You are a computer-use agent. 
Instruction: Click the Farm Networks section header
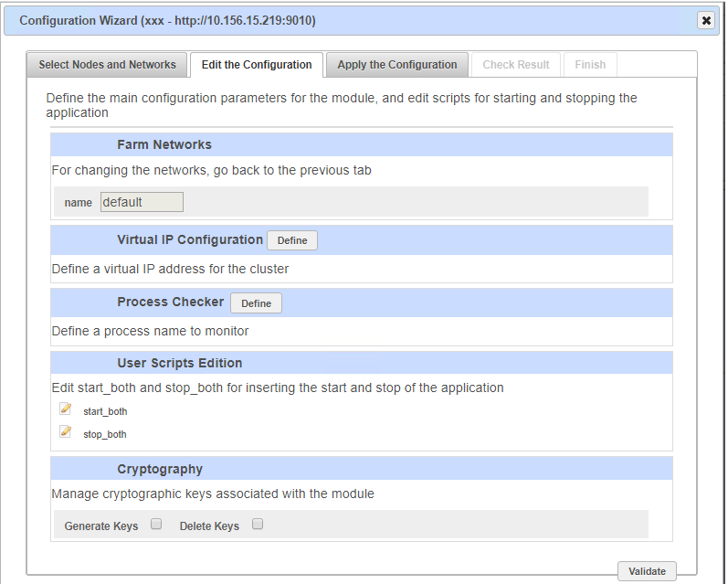tap(164, 144)
